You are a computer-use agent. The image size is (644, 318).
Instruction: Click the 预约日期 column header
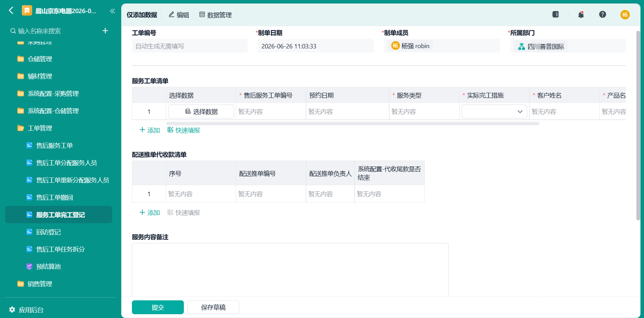(348, 95)
